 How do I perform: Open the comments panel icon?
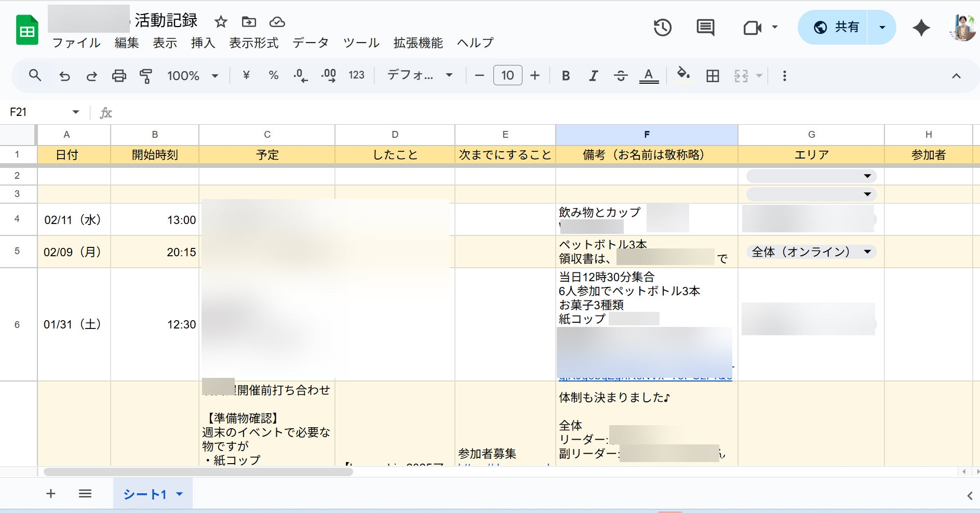(705, 28)
